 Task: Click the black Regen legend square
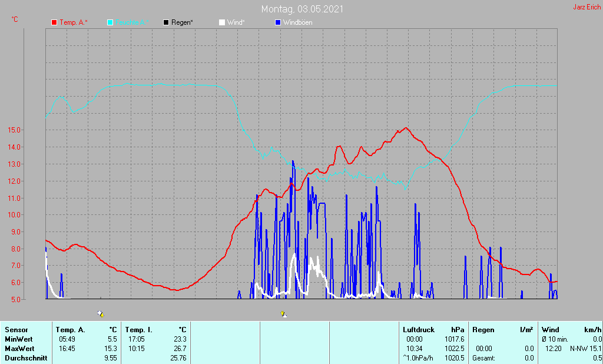point(166,23)
